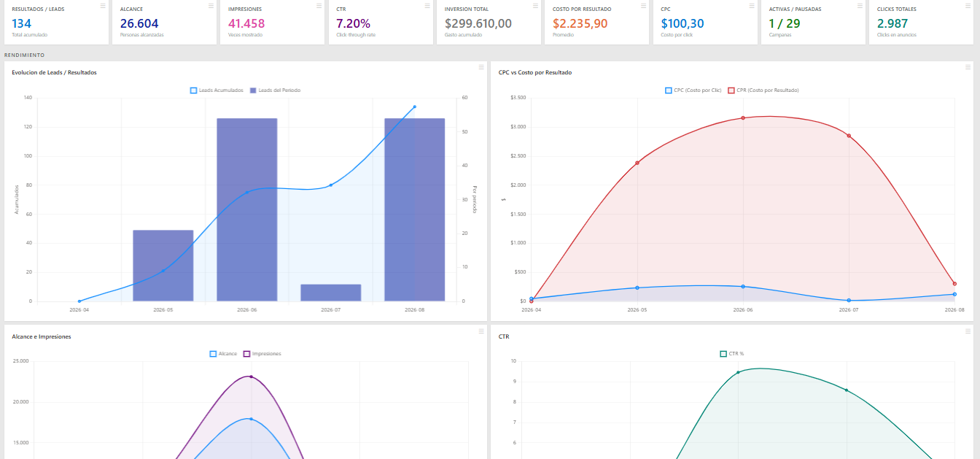Toggle the Alcance legend entry
980x459 pixels.
223,354
